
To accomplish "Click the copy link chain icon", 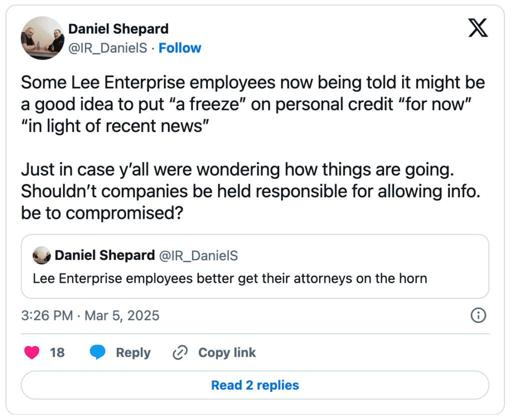I will (180, 352).
